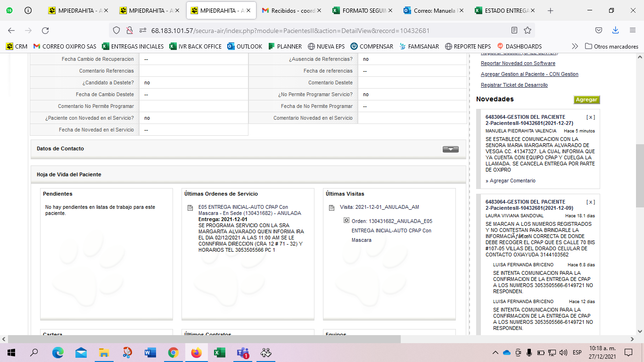Show hidden system tray icons
The height and width of the screenshot is (362, 644).
coord(495,353)
